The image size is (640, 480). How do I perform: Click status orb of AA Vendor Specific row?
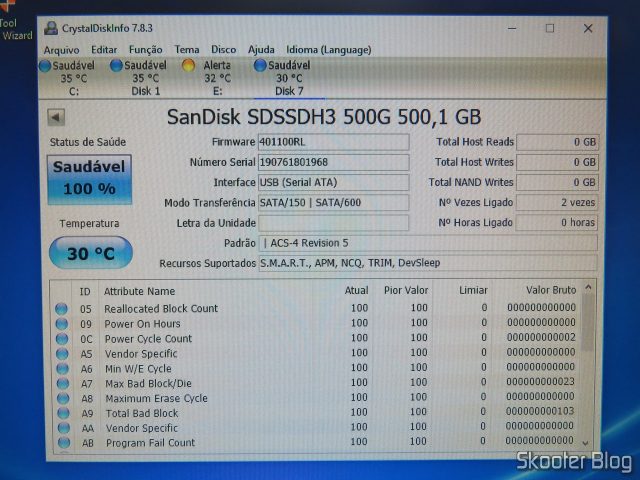tap(64, 428)
